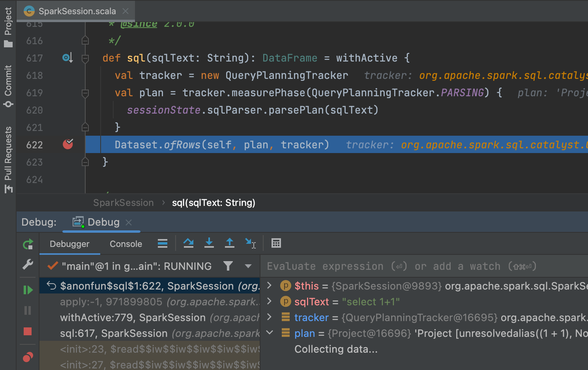Select the <init>:23 stack frame
The height and width of the screenshot is (370, 588).
(x=150, y=349)
